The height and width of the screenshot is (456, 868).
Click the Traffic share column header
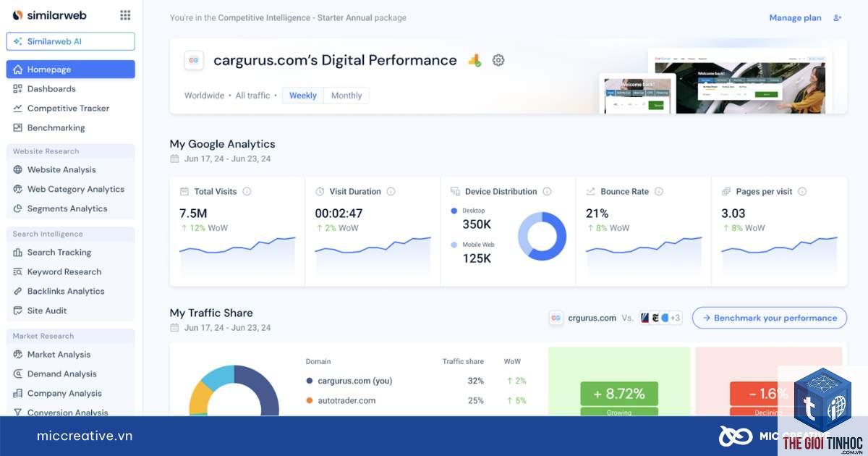pos(463,361)
